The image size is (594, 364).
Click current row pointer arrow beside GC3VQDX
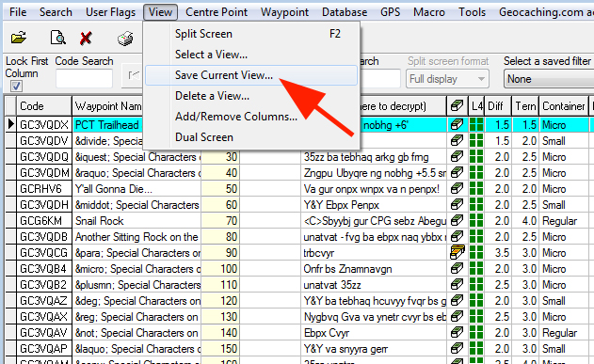point(11,124)
